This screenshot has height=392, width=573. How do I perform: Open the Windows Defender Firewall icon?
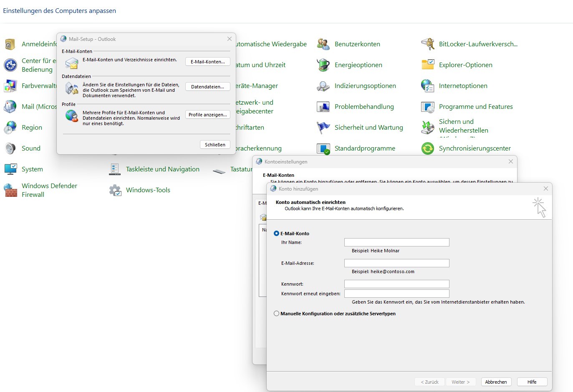[x=10, y=190]
